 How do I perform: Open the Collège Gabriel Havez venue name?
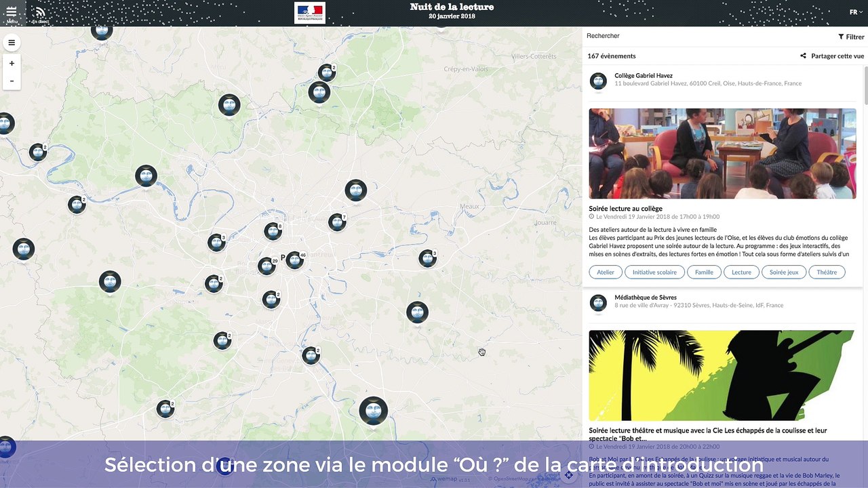644,76
